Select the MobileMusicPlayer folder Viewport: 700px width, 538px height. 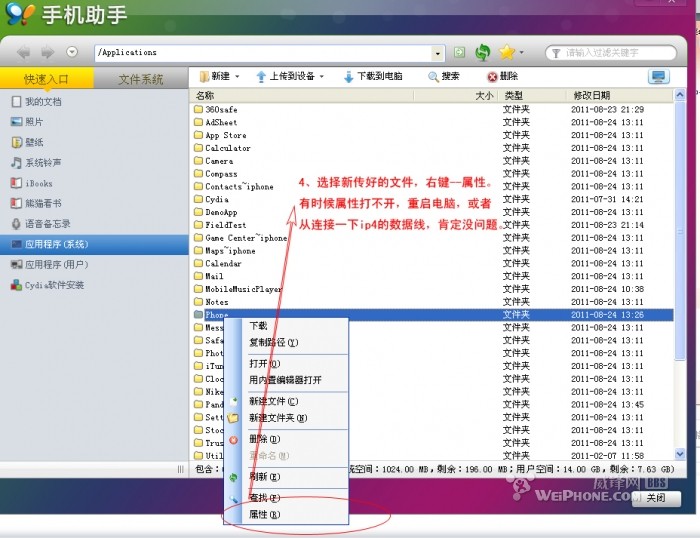click(238, 289)
